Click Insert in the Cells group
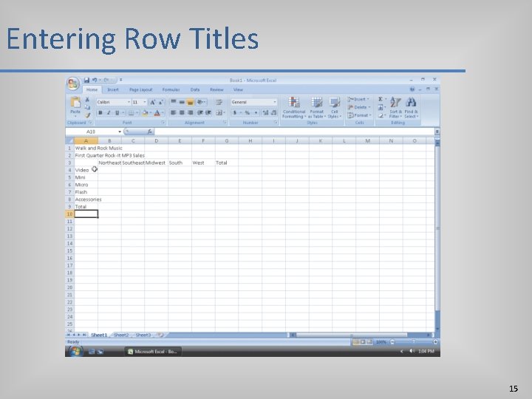Image resolution: width=532 pixels, height=399 pixels. click(x=358, y=99)
